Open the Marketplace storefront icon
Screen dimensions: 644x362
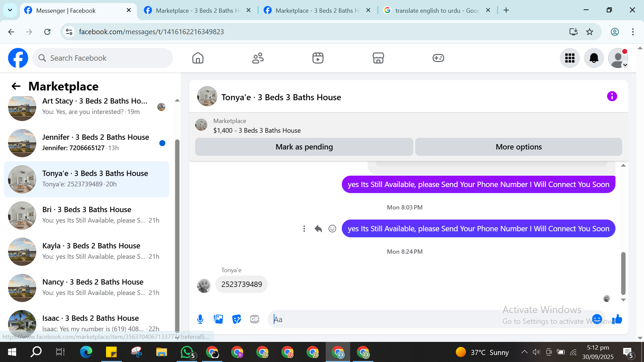378,58
